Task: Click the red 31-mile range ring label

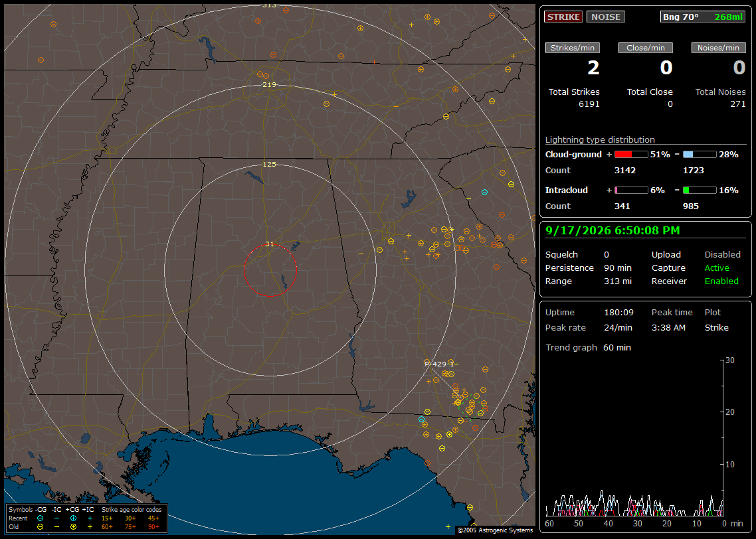Action: [x=270, y=244]
